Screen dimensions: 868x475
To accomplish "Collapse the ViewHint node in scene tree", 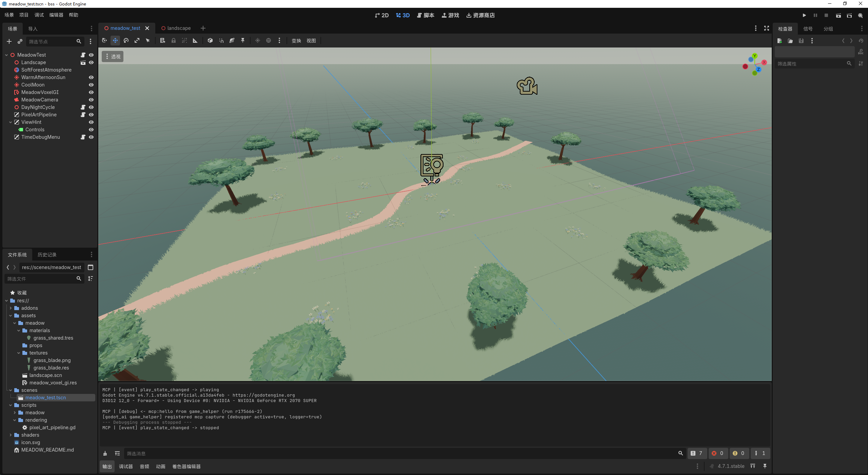I will [x=11, y=122].
